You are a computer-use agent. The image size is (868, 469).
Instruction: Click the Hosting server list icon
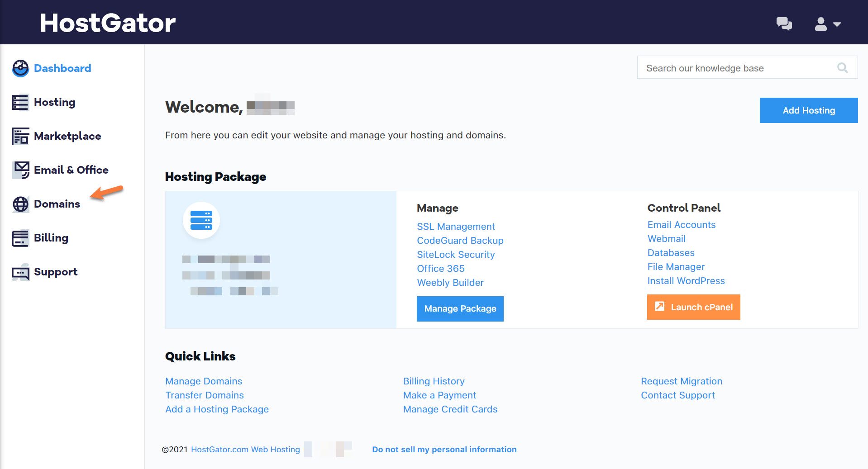click(x=20, y=103)
